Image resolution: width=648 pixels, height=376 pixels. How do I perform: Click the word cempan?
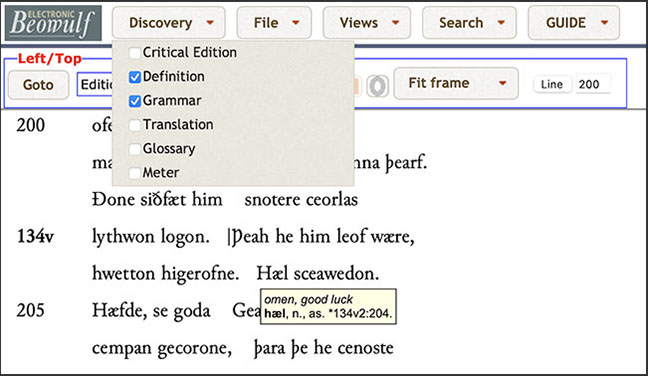[x=122, y=349]
